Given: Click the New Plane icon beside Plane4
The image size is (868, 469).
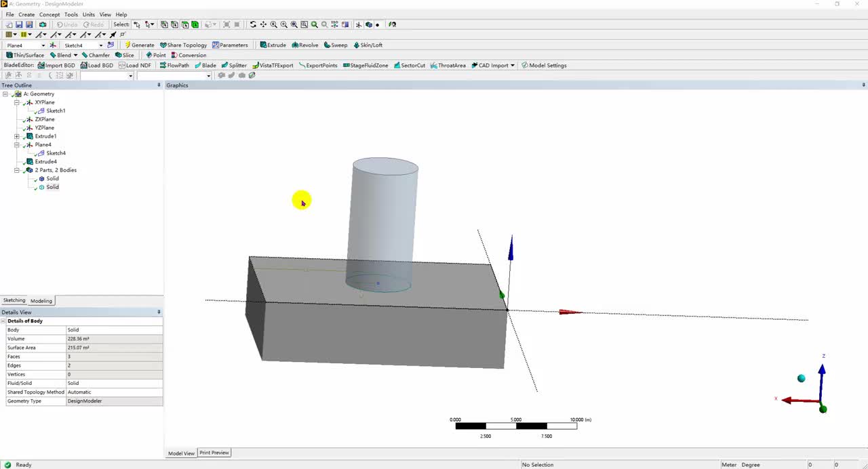Looking at the screenshot, I should pos(53,45).
